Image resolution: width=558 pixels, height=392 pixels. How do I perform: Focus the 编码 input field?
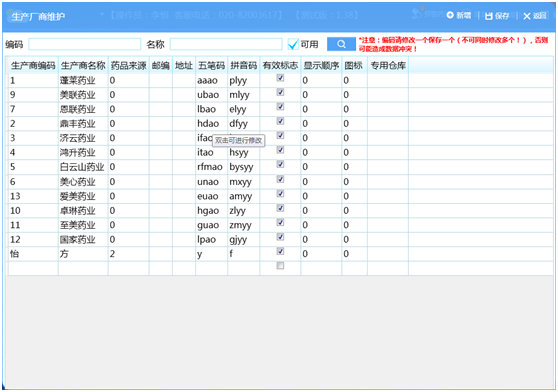pyautogui.click(x=85, y=44)
